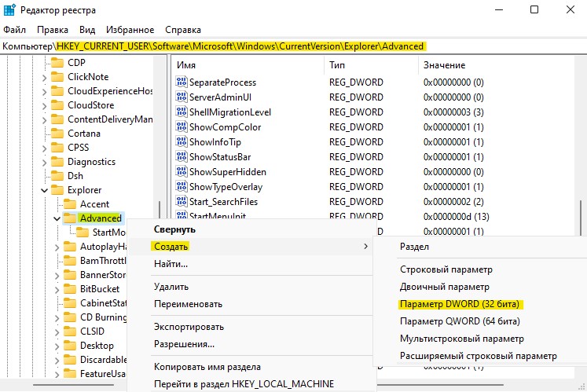This screenshot has height=392, width=587.
Task: Choose Параметр QWORD (64 бита)
Action: [481, 321]
